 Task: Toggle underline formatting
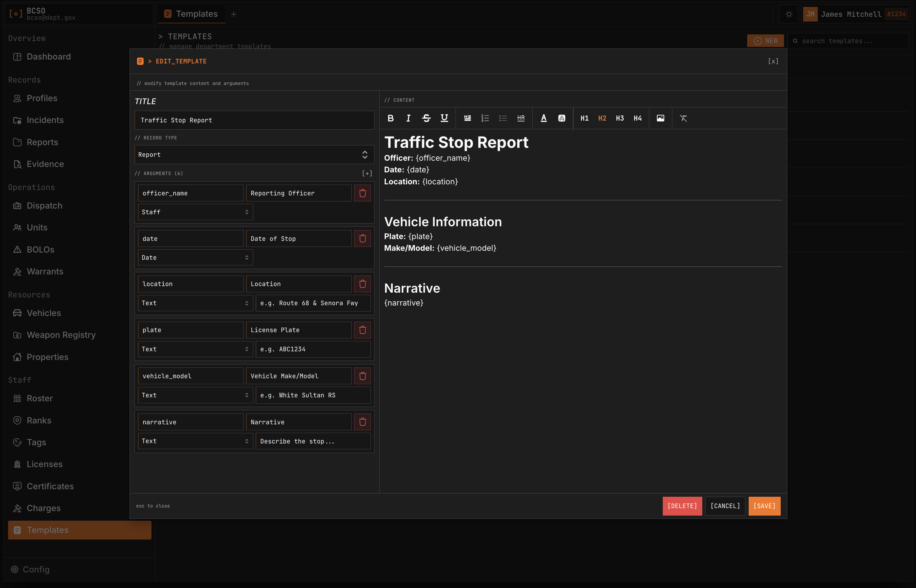pos(444,118)
